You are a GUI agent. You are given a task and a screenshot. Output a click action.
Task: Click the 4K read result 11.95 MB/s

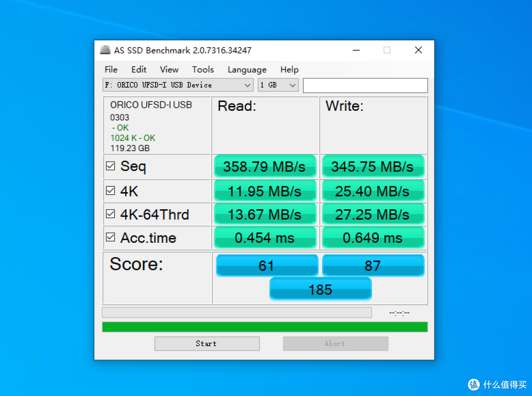[x=265, y=191]
